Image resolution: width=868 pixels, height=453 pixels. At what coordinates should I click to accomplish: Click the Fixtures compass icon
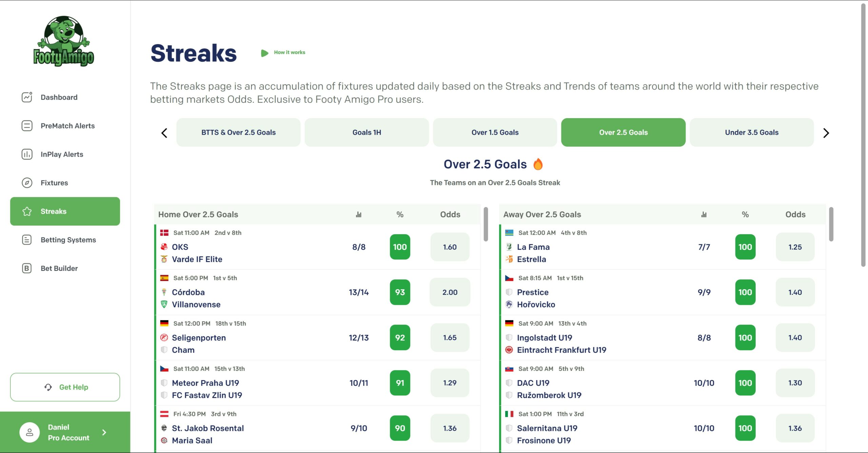pyautogui.click(x=27, y=183)
